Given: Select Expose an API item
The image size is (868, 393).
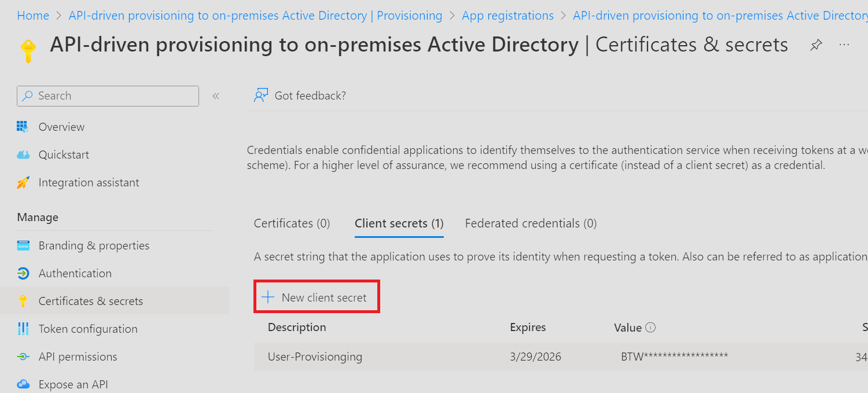Looking at the screenshot, I should coord(73,384).
